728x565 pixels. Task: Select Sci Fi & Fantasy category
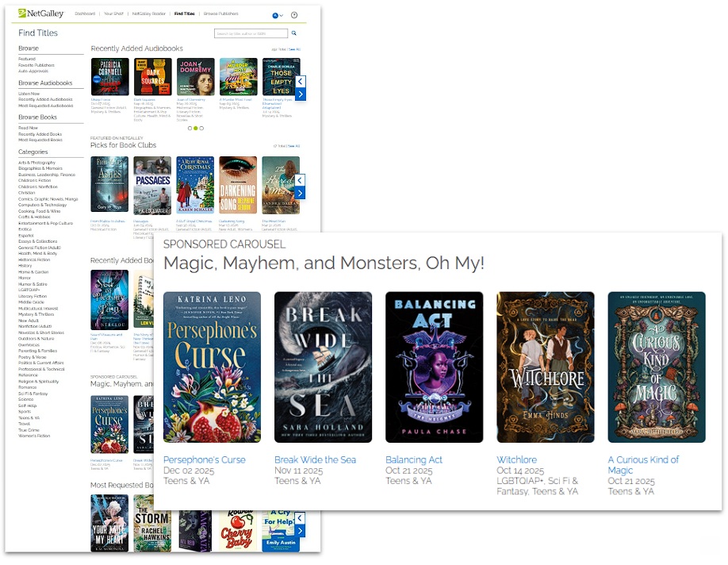click(33, 394)
